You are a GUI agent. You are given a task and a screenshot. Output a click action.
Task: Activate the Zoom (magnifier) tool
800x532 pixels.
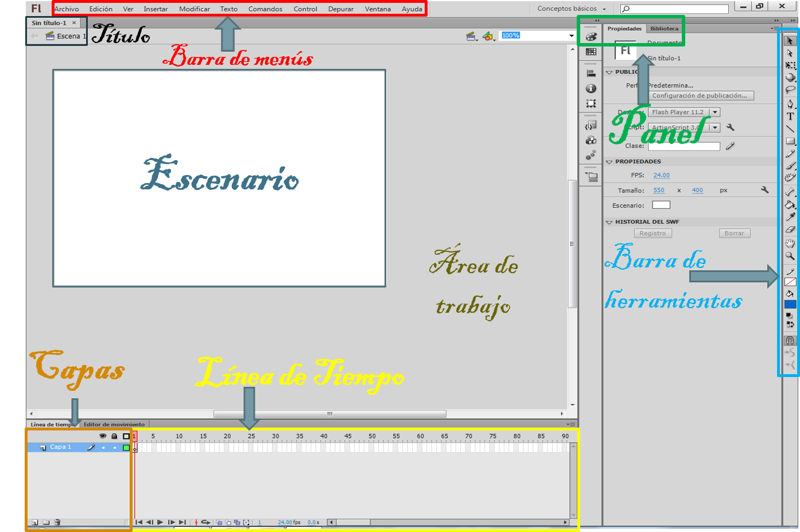790,255
